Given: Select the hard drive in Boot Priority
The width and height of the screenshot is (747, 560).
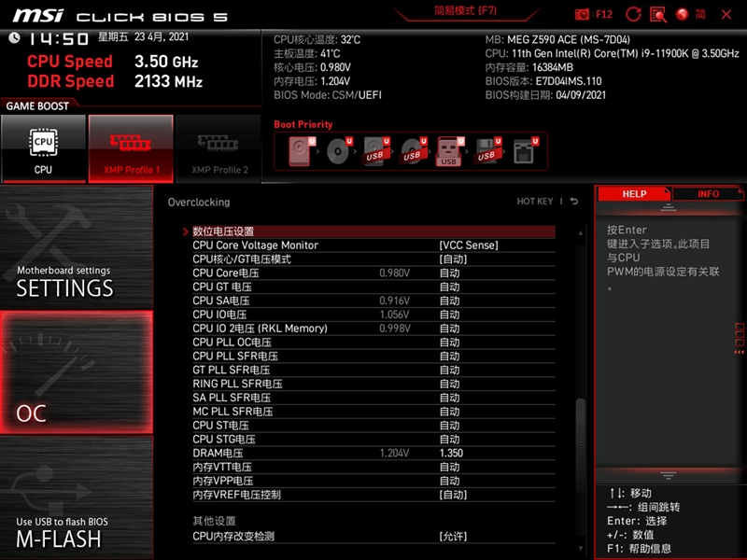Looking at the screenshot, I should pyautogui.click(x=299, y=149).
